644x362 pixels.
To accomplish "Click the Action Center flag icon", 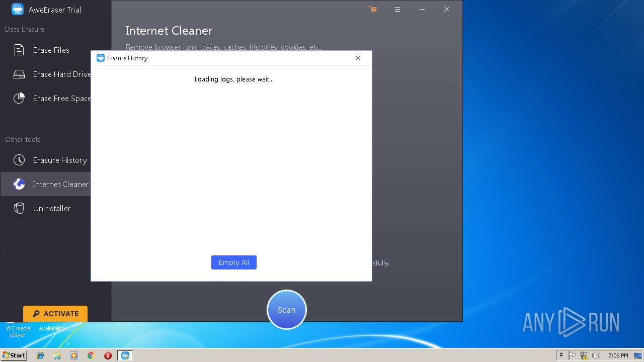I will tap(572, 355).
